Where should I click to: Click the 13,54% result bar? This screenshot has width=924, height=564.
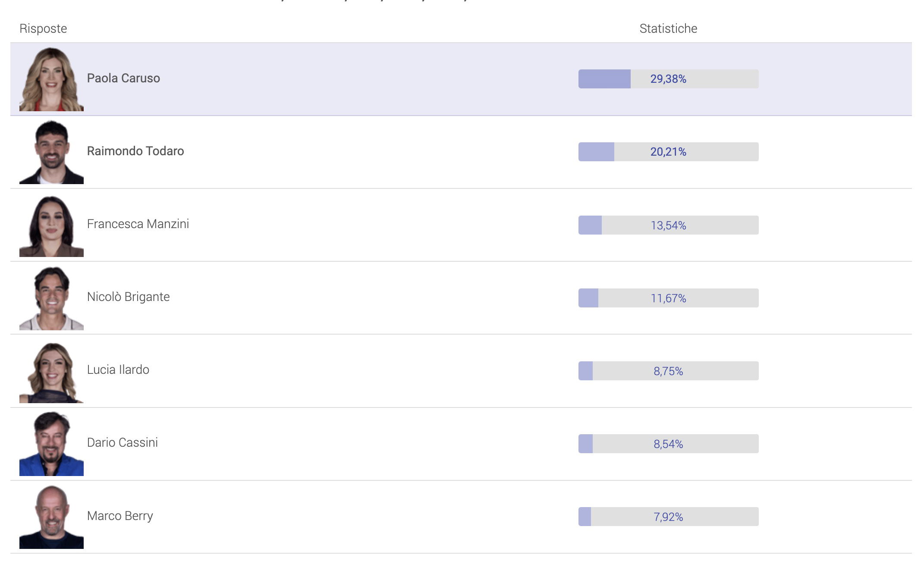coord(668,225)
